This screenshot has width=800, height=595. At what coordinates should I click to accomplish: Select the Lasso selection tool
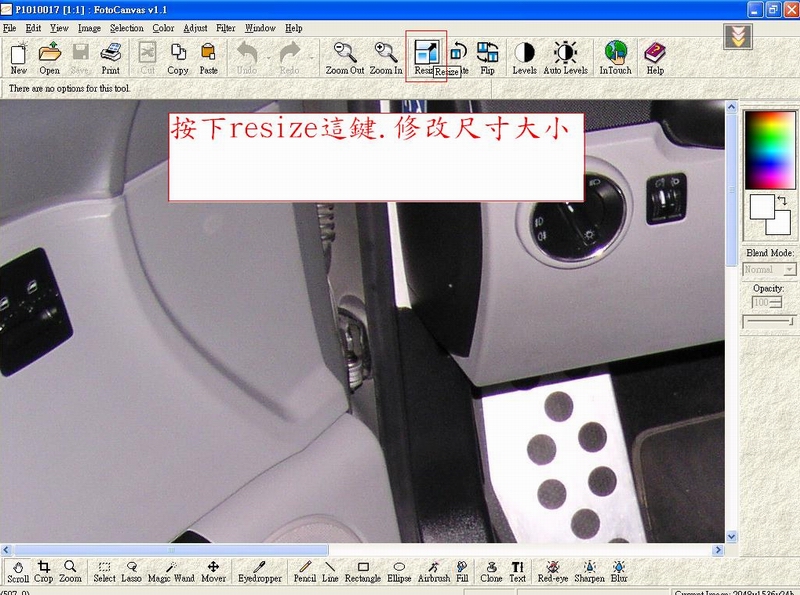131,571
